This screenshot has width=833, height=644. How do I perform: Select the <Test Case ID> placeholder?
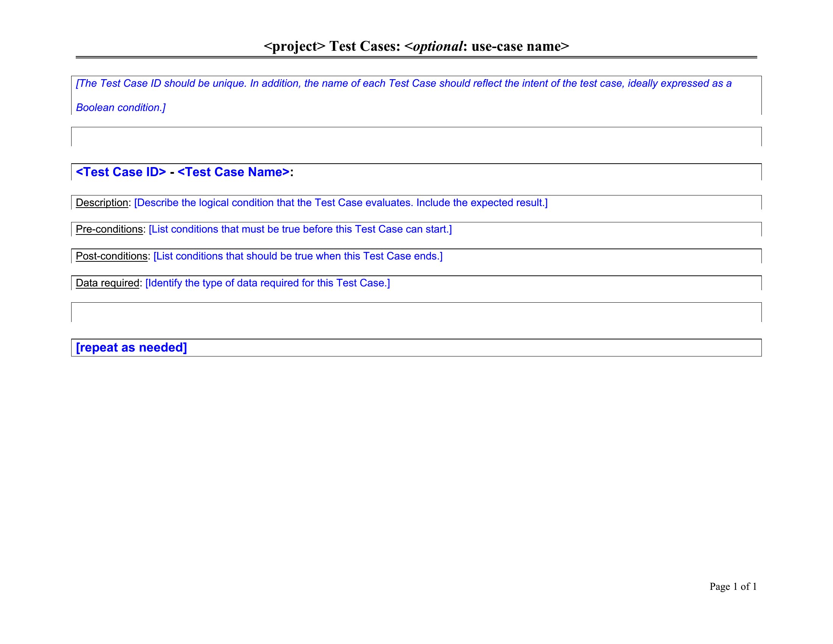pos(121,172)
